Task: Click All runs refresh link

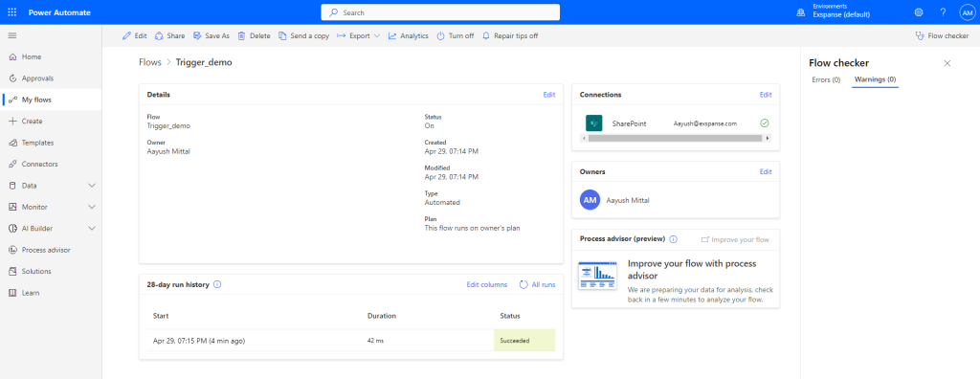Action: click(x=537, y=284)
